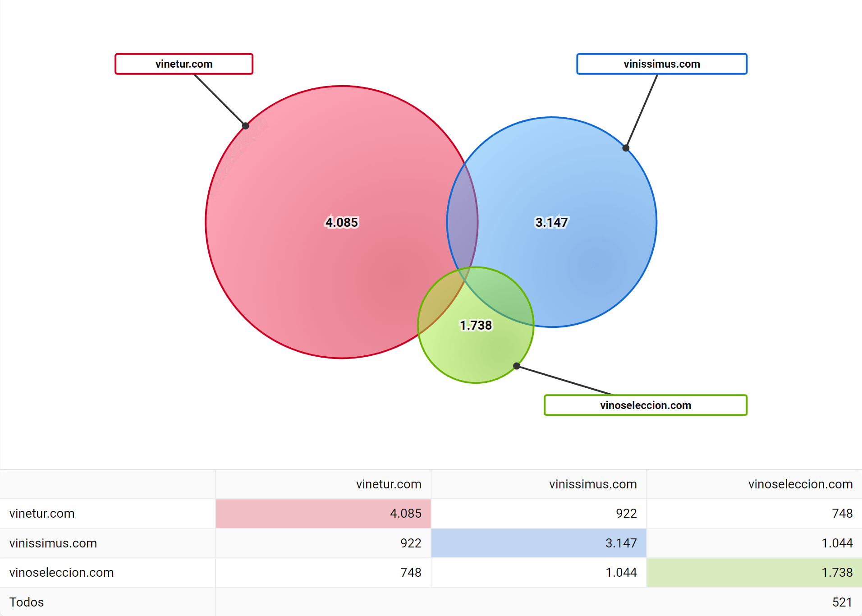Click the vinissimus.com column header in the table

(592, 484)
